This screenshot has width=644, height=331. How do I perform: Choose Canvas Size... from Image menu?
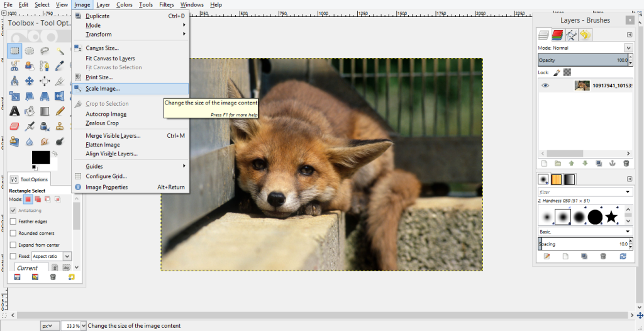[x=131, y=48]
